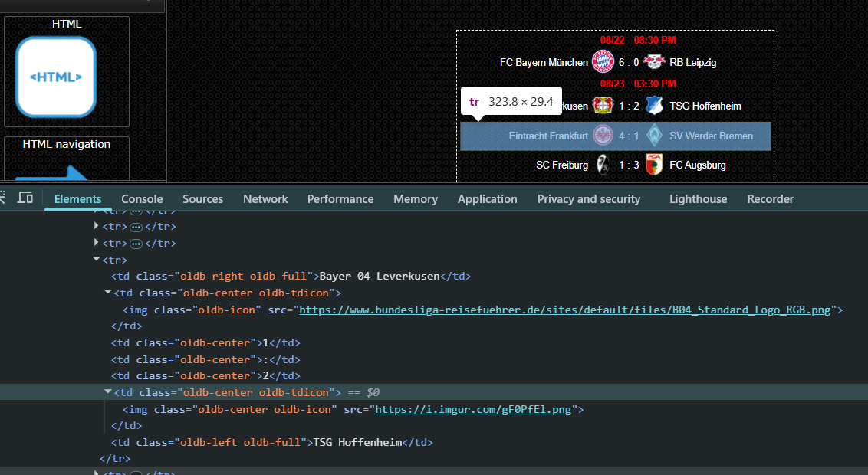Click the RB Leipzig team name
Image resolution: width=868 pixels, height=475 pixels.
tap(692, 63)
